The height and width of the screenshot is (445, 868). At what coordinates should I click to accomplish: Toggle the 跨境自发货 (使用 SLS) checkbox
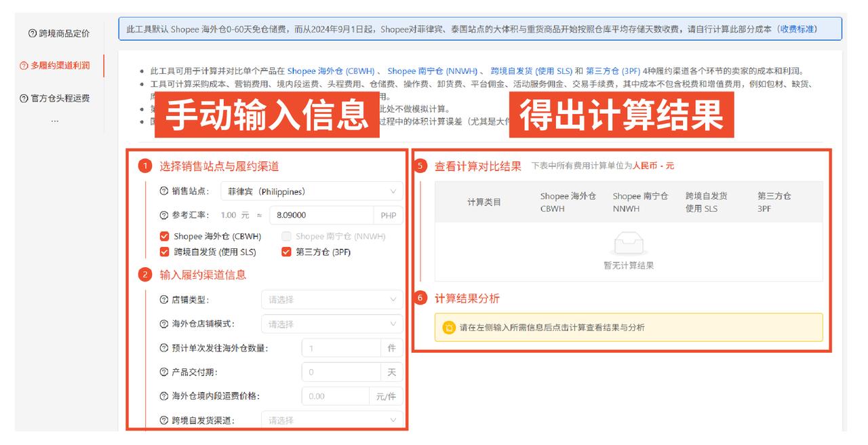[x=164, y=252]
